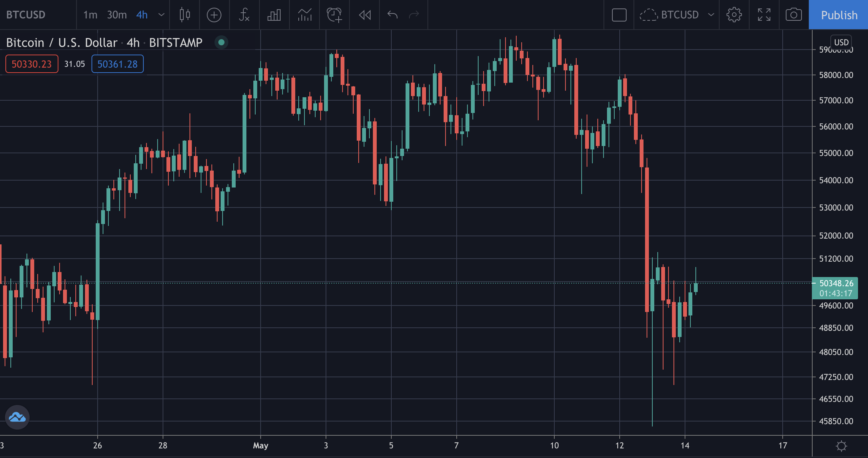Click the Publish button
Screen dimensions: 868x458
tap(838, 15)
